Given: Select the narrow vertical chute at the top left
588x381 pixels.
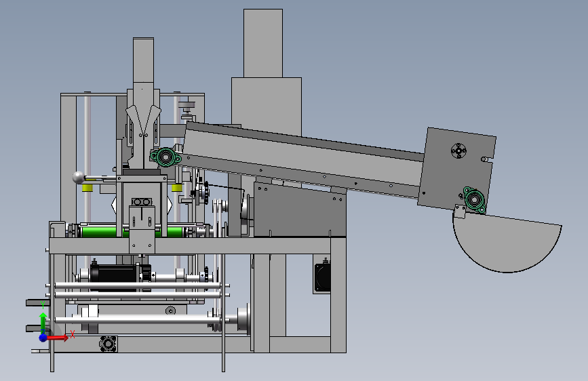Looking at the screenshot, I should tap(143, 60).
